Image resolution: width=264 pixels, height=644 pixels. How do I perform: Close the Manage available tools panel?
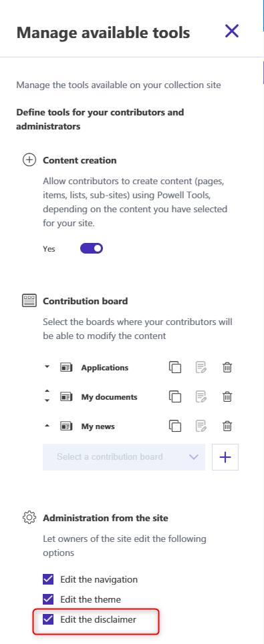[232, 31]
